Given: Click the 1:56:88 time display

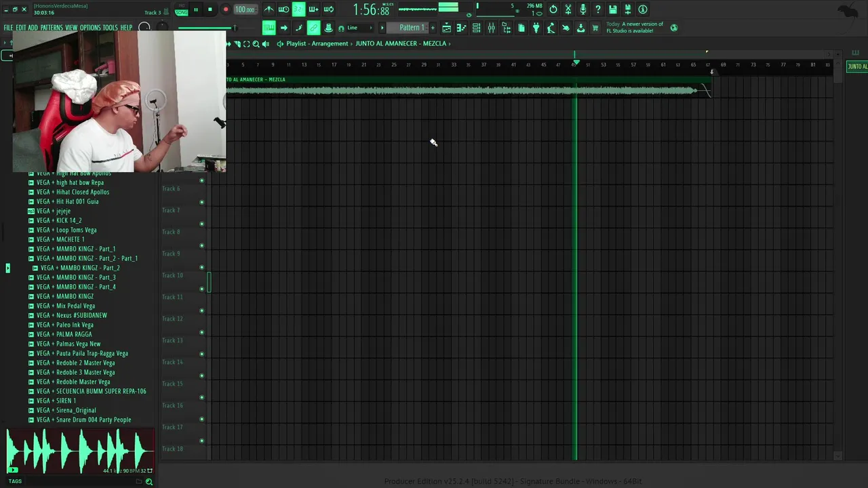Looking at the screenshot, I should (372, 10).
